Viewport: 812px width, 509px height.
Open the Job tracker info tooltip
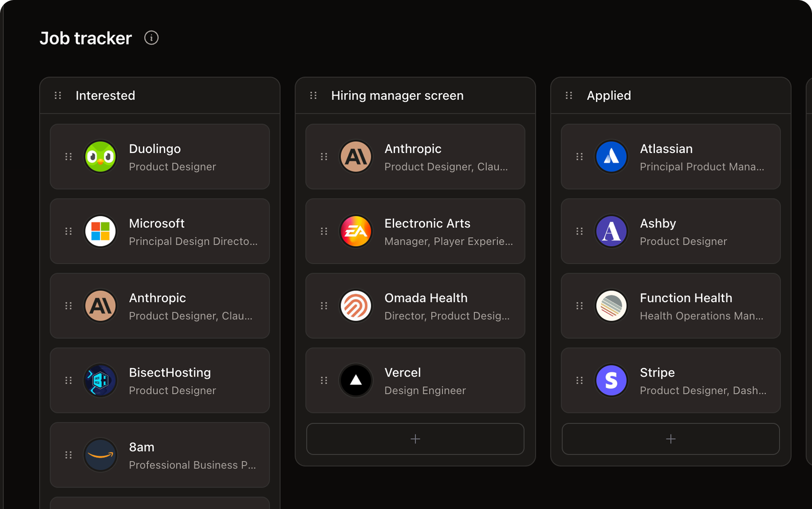click(152, 38)
